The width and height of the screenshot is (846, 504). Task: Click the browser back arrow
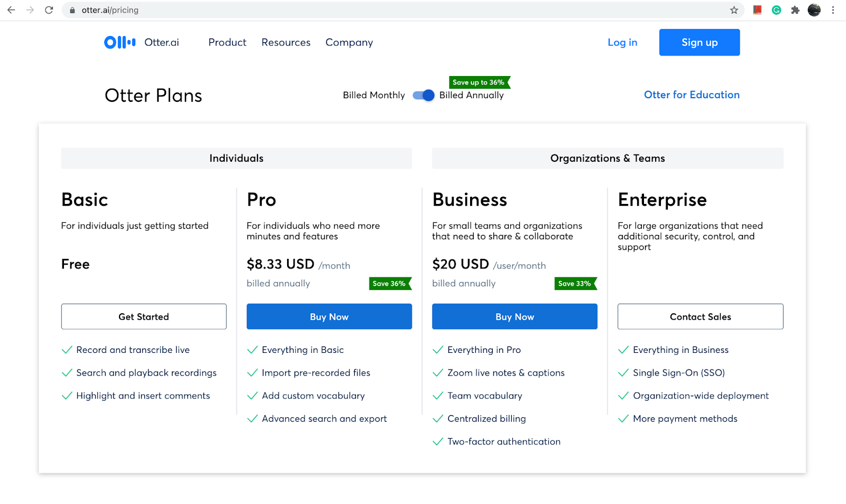(11, 10)
